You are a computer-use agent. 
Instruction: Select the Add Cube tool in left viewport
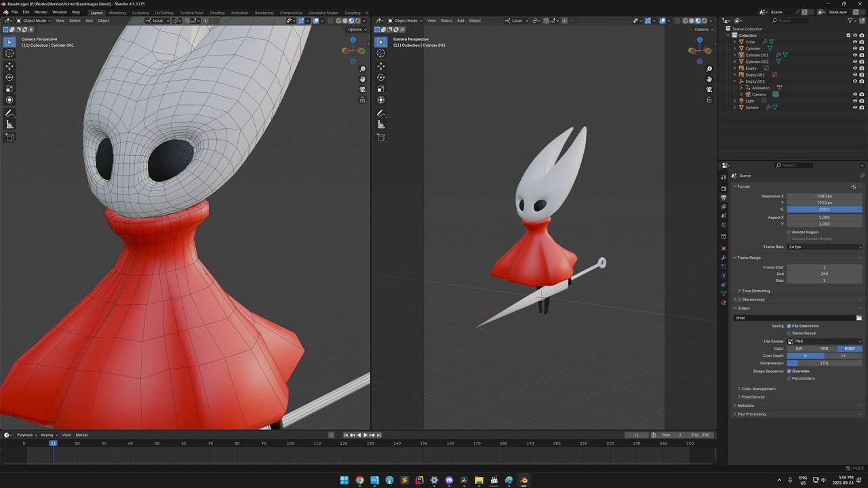pos(9,138)
